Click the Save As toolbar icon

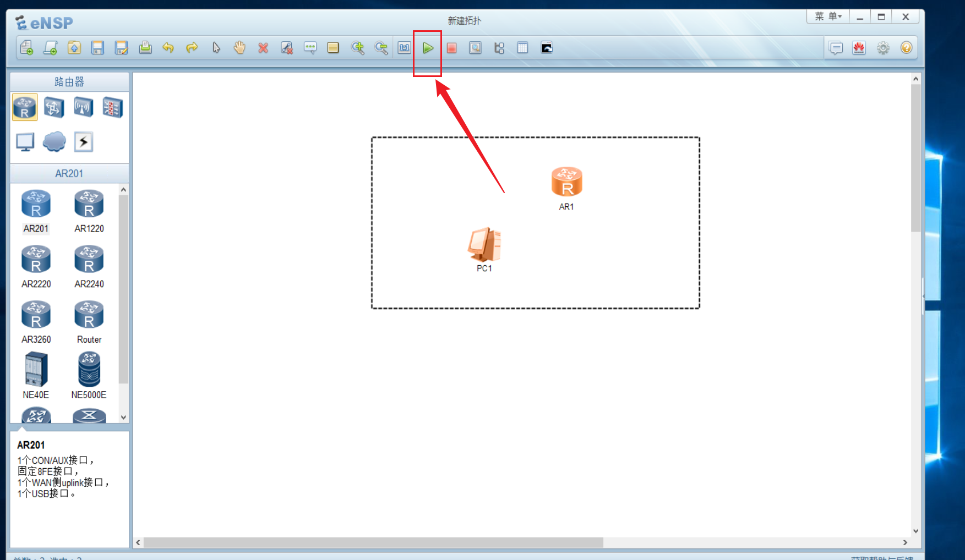pyautogui.click(x=121, y=48)
